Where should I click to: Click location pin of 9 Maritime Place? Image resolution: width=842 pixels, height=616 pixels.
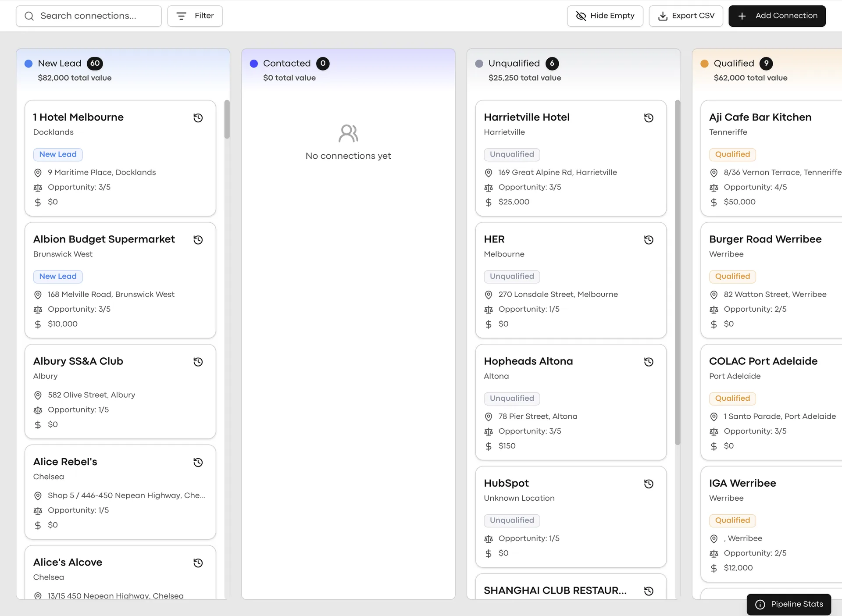click(x=38, y=173)
